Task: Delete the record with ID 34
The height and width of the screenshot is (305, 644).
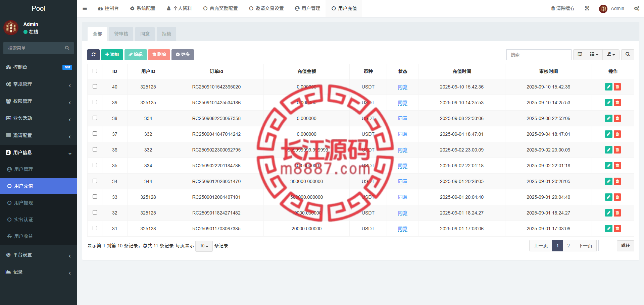Action: [617, 181]
